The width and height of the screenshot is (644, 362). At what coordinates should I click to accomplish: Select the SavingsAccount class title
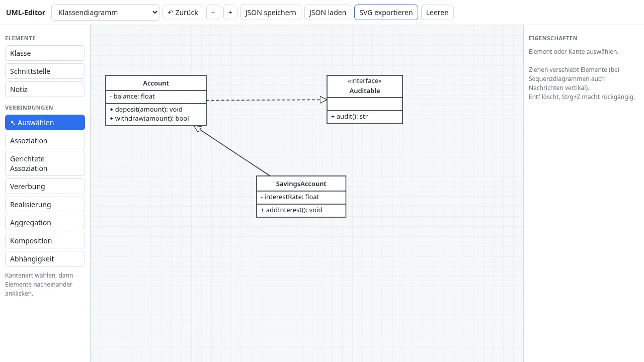pos(301,184)
